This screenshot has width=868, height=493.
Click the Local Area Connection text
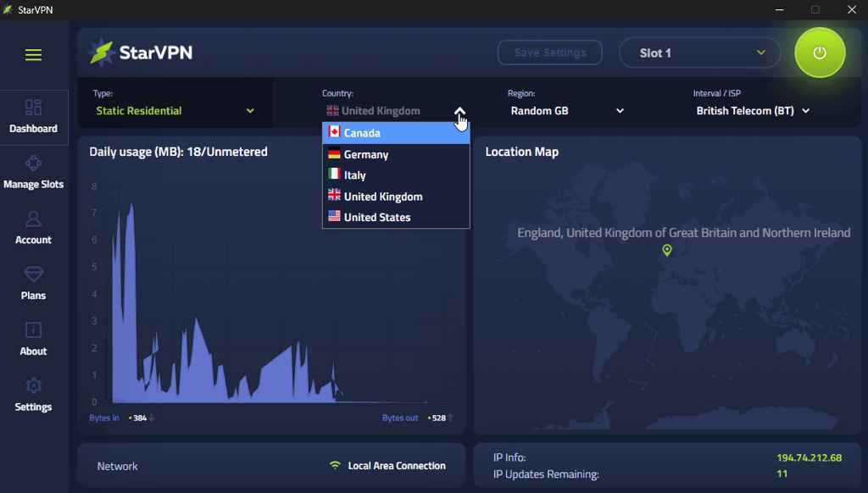coord(397,466)
